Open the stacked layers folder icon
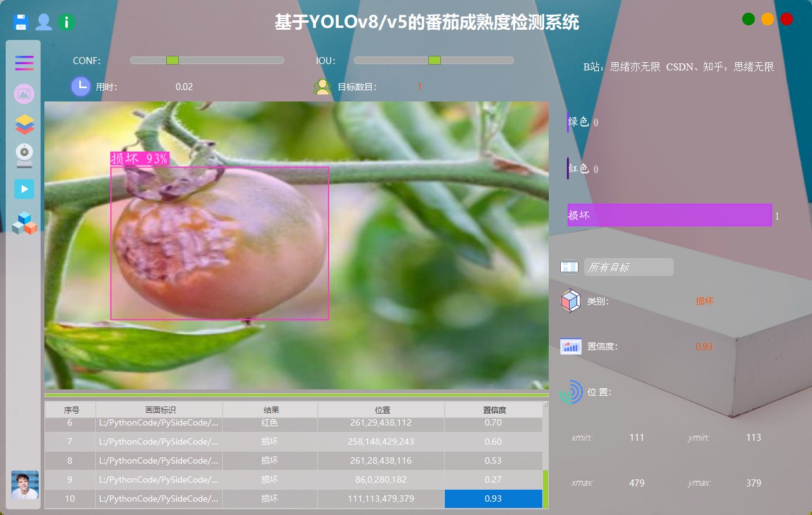This screenshot has width=812, height=515. 24,124
